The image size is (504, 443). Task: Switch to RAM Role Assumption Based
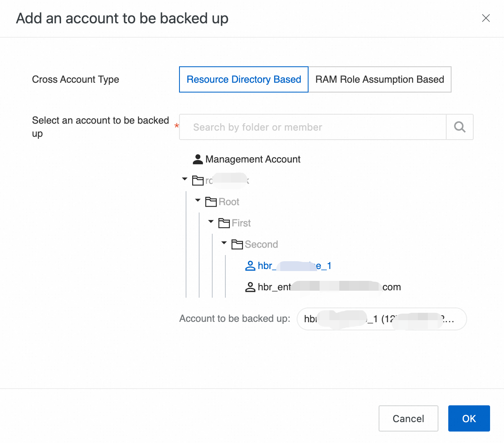379,79
